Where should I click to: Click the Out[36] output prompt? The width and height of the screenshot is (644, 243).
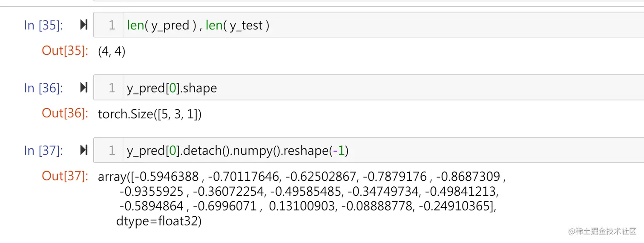[x=65, y=113]
